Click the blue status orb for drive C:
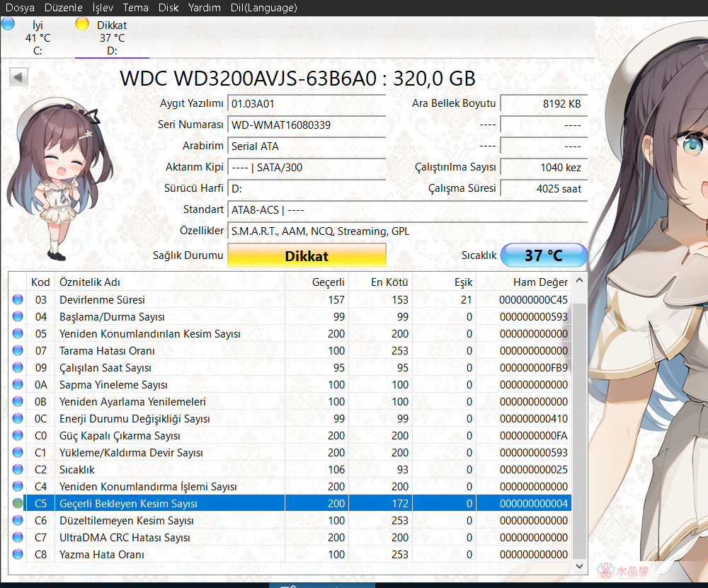The image size is (708, 588). point(8,23)
